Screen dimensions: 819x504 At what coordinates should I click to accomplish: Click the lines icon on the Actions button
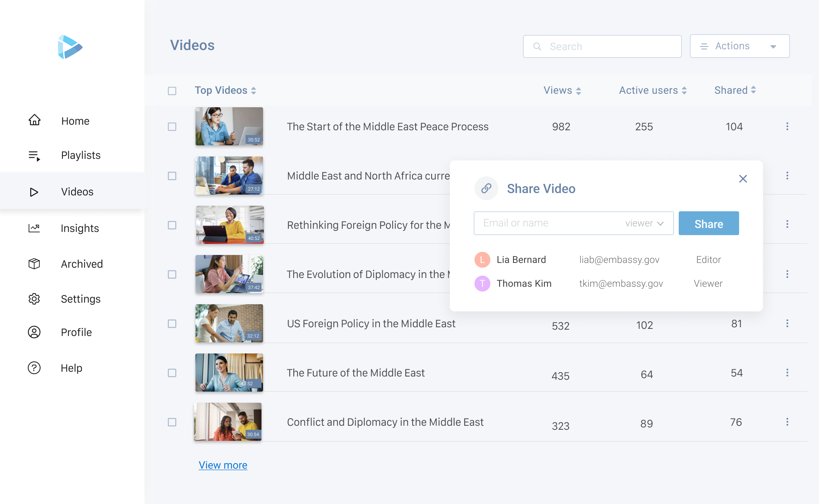704,46
